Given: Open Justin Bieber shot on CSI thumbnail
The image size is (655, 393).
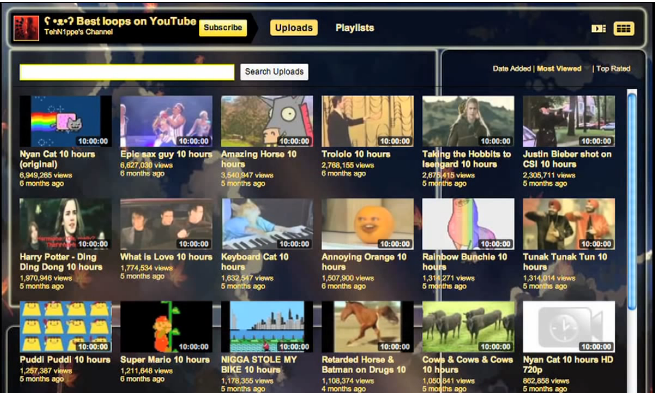Looking at the screenshot, I should click(569, 121).
